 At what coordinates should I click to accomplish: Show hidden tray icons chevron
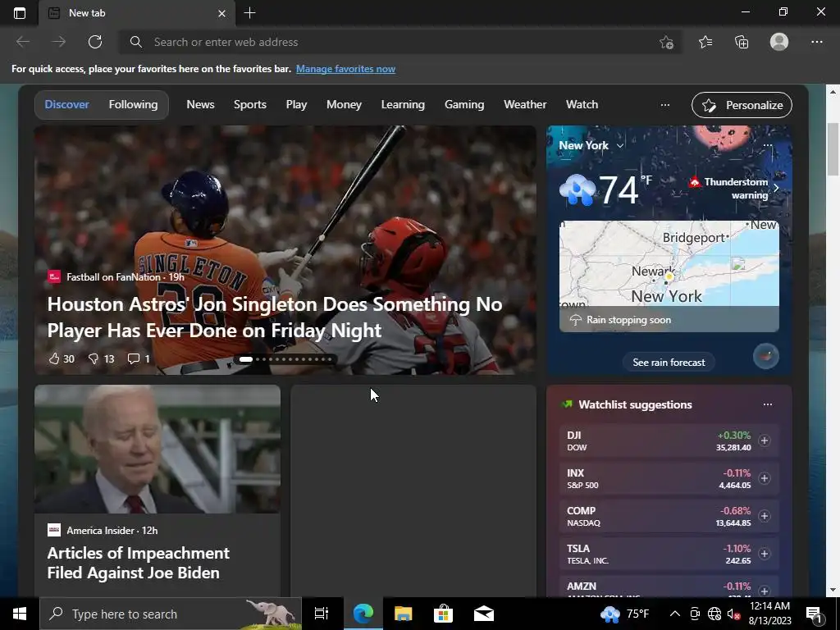click(675, 614)
